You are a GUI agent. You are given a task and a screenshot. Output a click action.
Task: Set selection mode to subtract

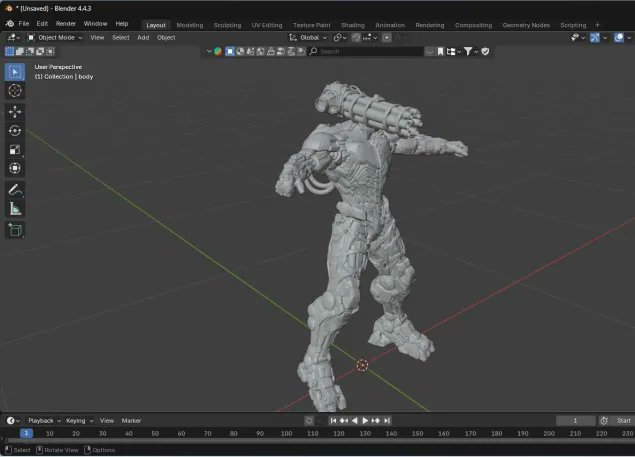click(x=30, y=51)
